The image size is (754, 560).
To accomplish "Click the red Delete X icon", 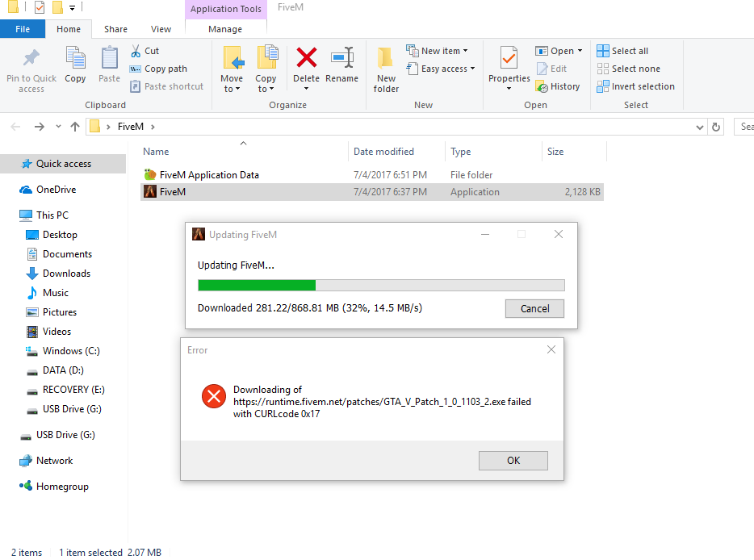I will 306,57.
